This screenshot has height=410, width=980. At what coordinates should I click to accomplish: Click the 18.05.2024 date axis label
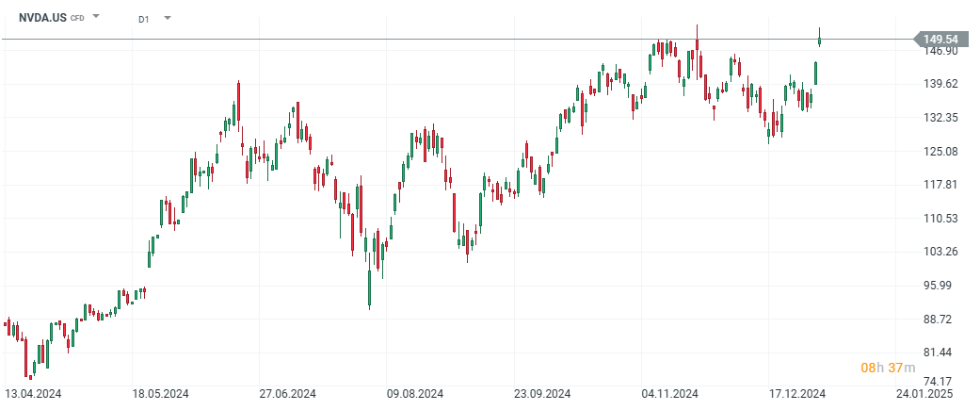(160, 394)
